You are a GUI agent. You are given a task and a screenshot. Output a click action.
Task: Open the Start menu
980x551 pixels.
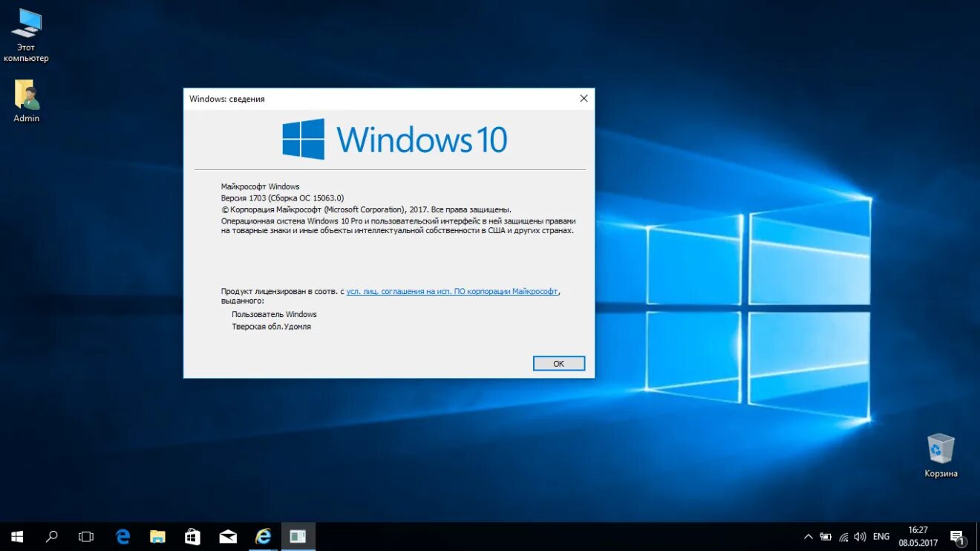[16, 536]
